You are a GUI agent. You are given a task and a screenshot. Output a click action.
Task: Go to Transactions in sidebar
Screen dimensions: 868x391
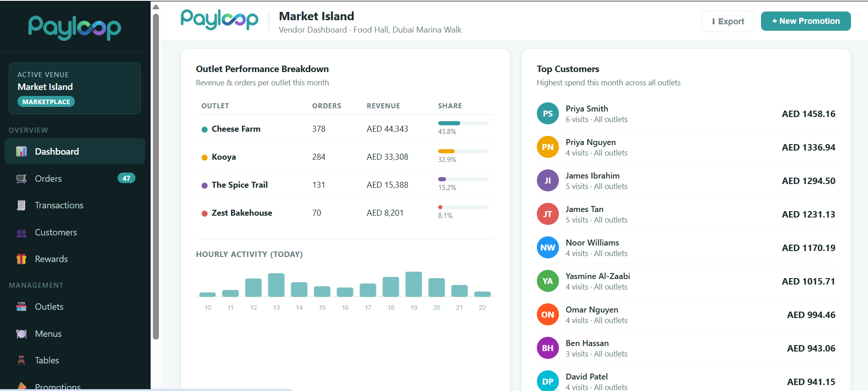(75, 205)
